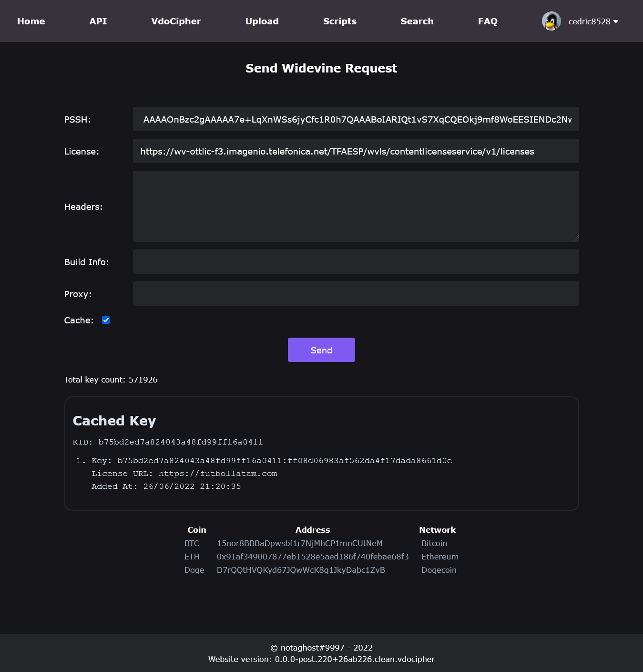Submit with the Send button
This screenshot has height=672, width=643.
pos(321,350)
